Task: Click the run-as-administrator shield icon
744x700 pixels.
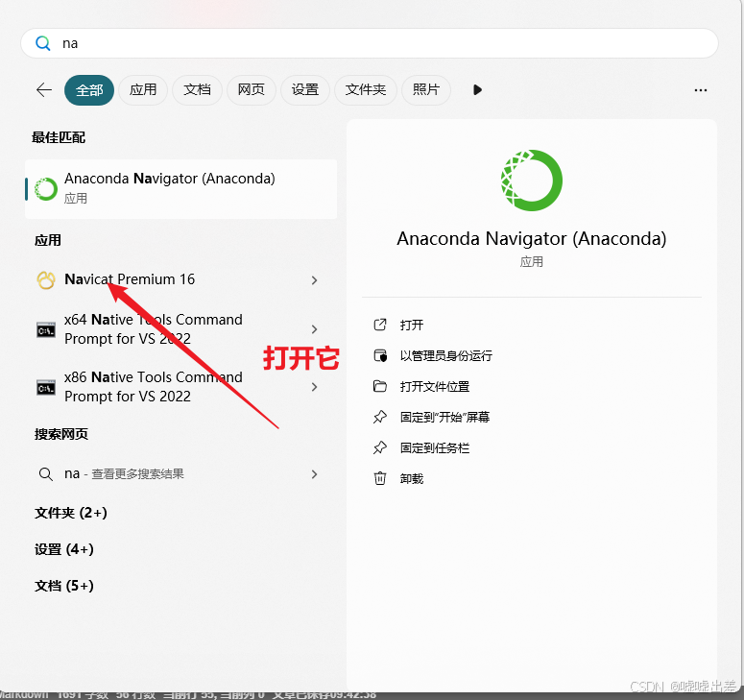Action: [380, 355]
